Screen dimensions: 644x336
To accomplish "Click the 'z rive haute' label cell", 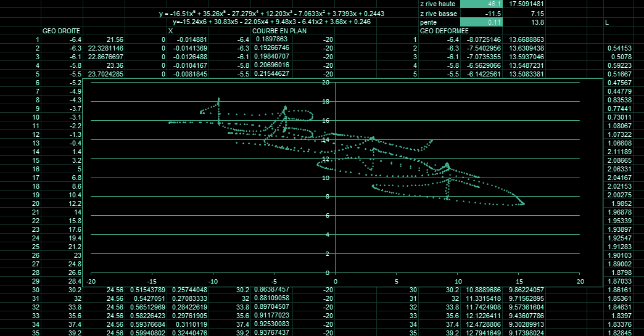I will (438, 4).
